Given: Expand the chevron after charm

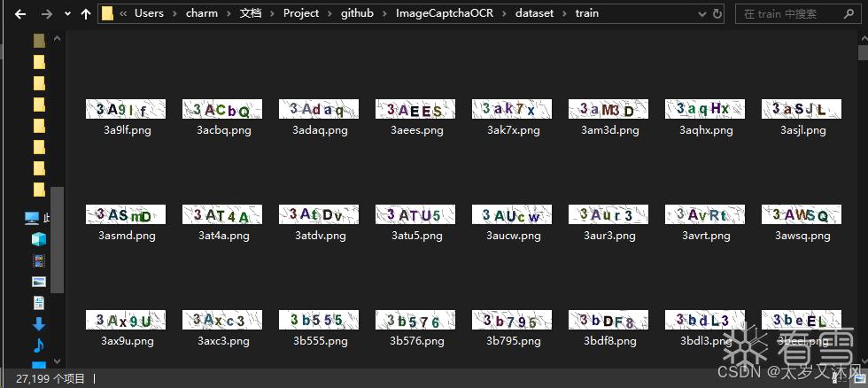Looking at the screenshot, I should pyautogui.click(x=229, y=14).
